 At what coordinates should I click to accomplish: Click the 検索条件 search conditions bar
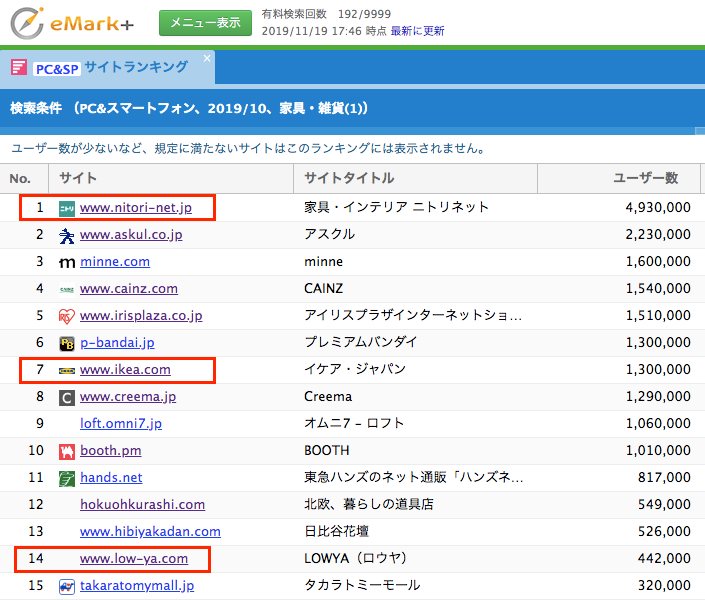point(352,108)
